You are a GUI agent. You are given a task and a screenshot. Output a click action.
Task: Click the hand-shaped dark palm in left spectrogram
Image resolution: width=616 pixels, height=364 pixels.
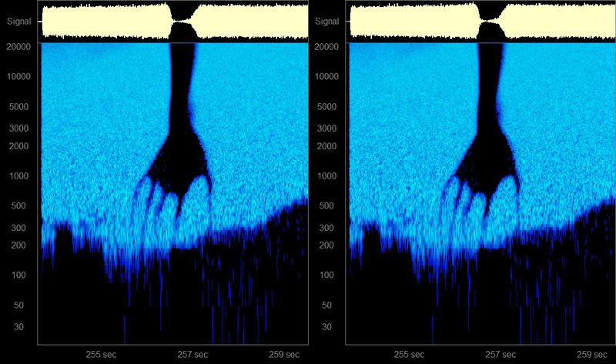tap(177, 162)
